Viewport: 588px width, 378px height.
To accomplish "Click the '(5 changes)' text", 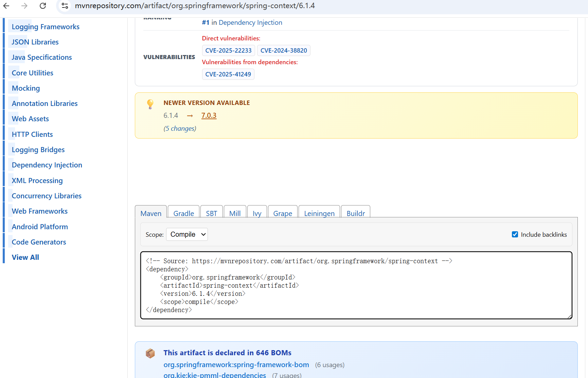I will click(180, 128).
